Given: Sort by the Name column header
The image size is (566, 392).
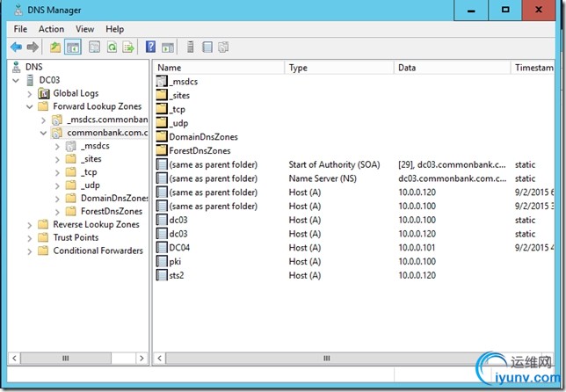Looking at the screenshot, I should [220, 68].
